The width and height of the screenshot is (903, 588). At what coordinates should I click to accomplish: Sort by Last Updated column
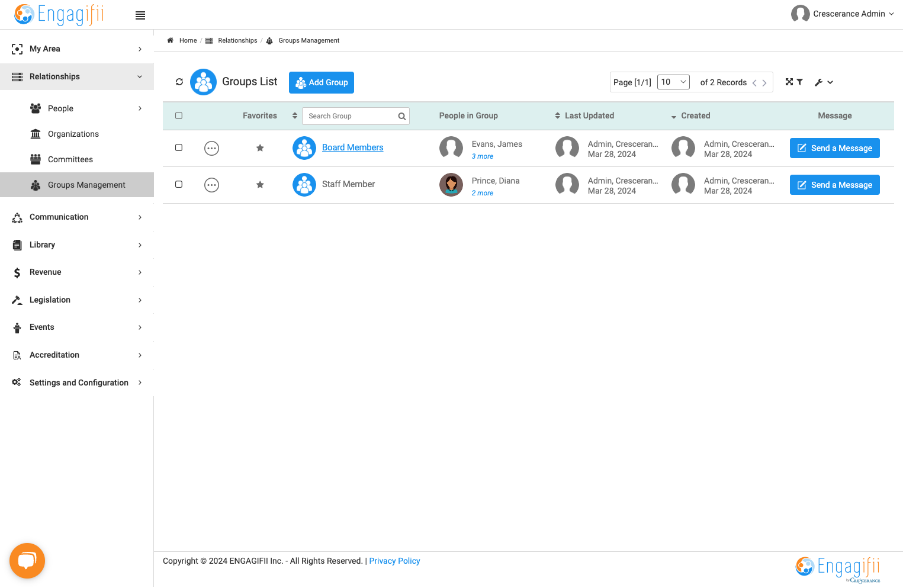[584, 116]
